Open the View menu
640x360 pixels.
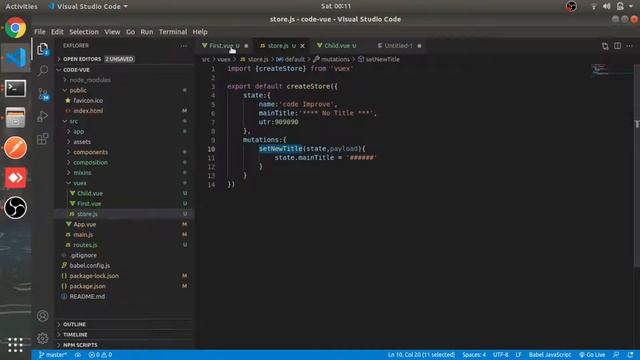112,32
